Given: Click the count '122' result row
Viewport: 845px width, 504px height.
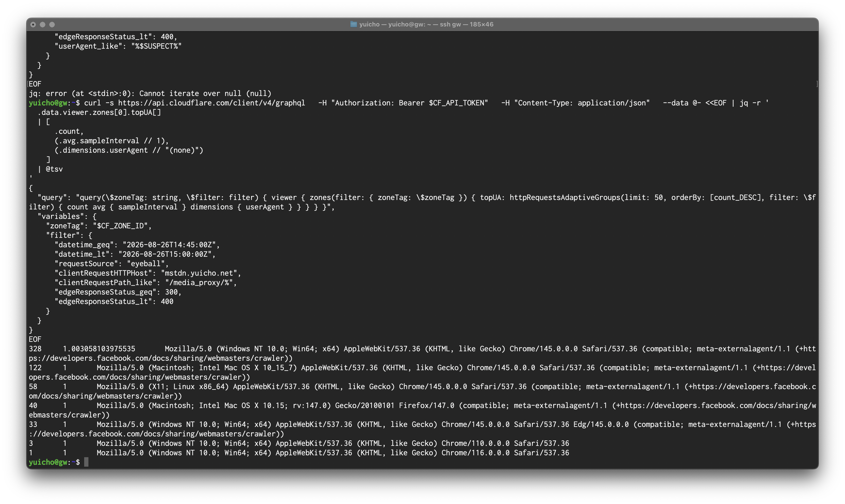Looking at the screenshot, I should coord(35,368).
